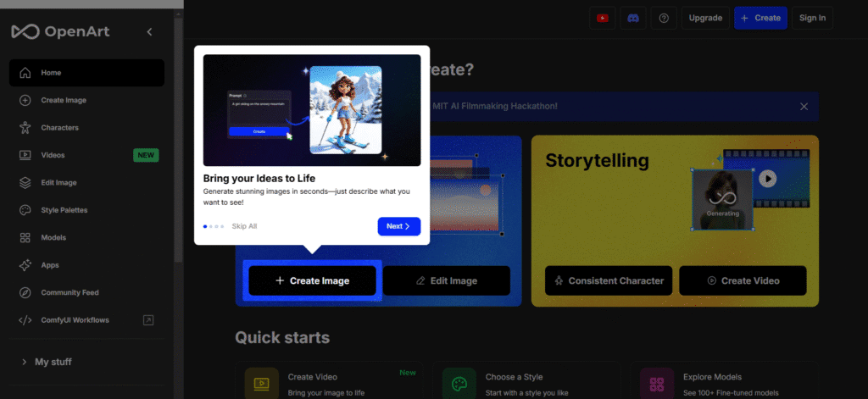The height and width of the screenshot is (399, 868).
Task: Click the Upgrade button
Action: pos(705,18)
